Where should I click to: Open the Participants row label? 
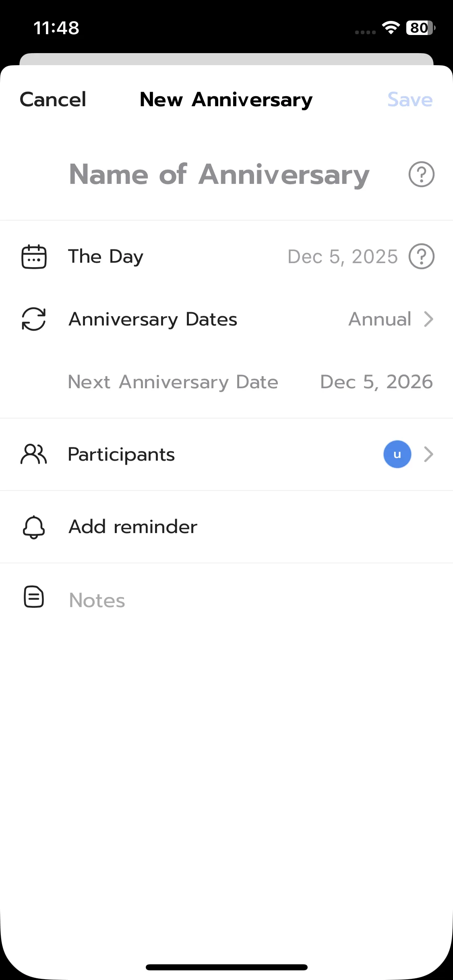(121, 455)
